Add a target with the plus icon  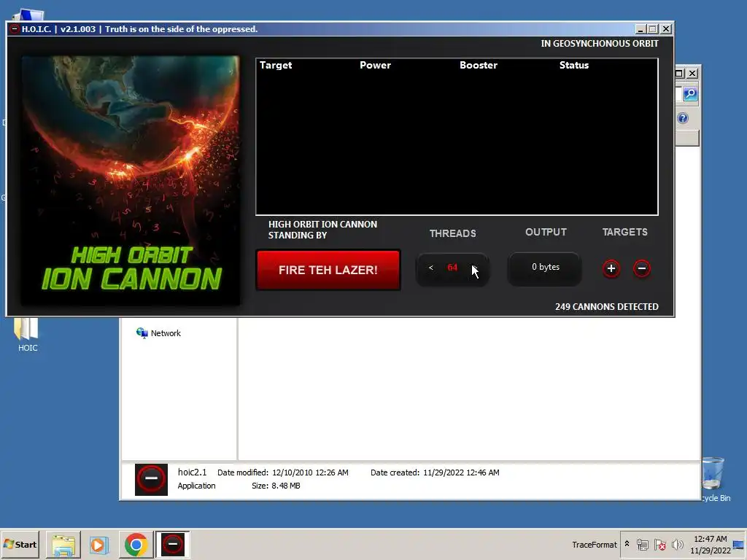(611, 268)
